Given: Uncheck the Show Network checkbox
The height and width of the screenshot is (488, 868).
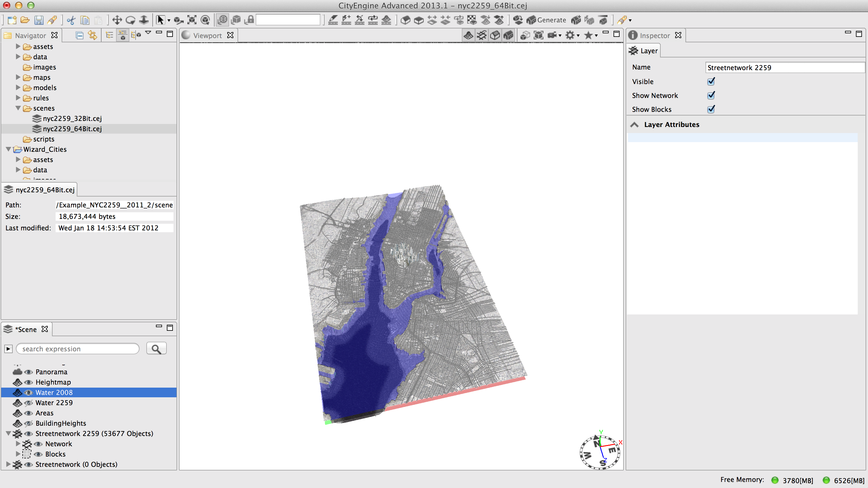Looking at the screenshot, I should pyautogui.click(x=711, y=95).
